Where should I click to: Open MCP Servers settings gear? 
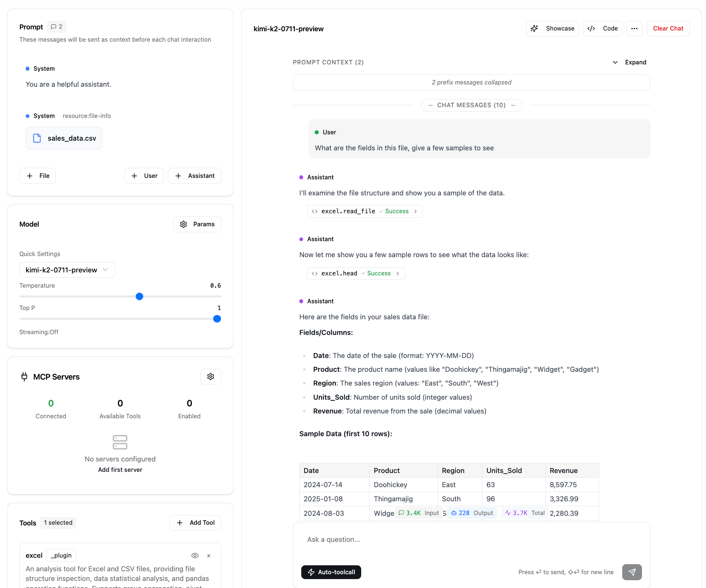coord(210,377)
